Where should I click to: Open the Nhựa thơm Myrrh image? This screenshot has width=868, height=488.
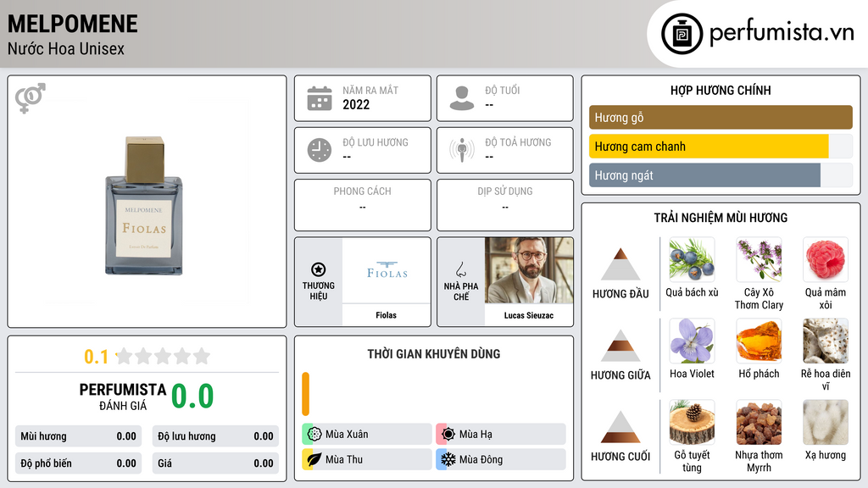tap(759, 422)
